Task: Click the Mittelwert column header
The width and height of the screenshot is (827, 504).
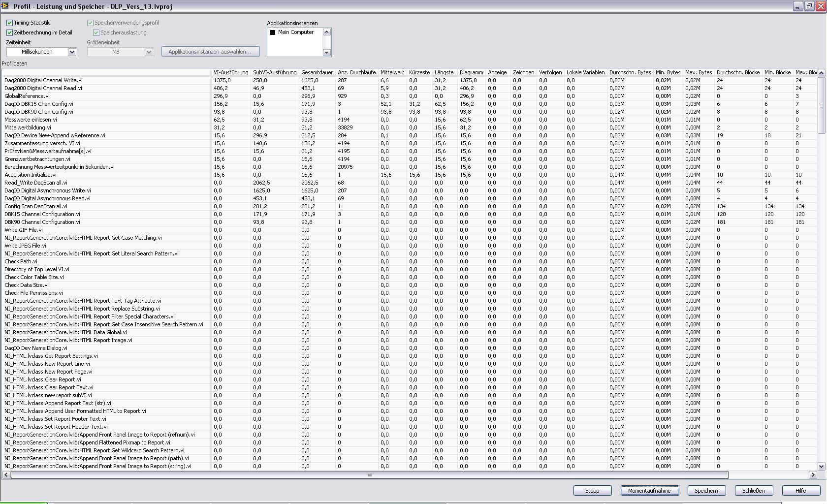Action: tap(392, 72)
